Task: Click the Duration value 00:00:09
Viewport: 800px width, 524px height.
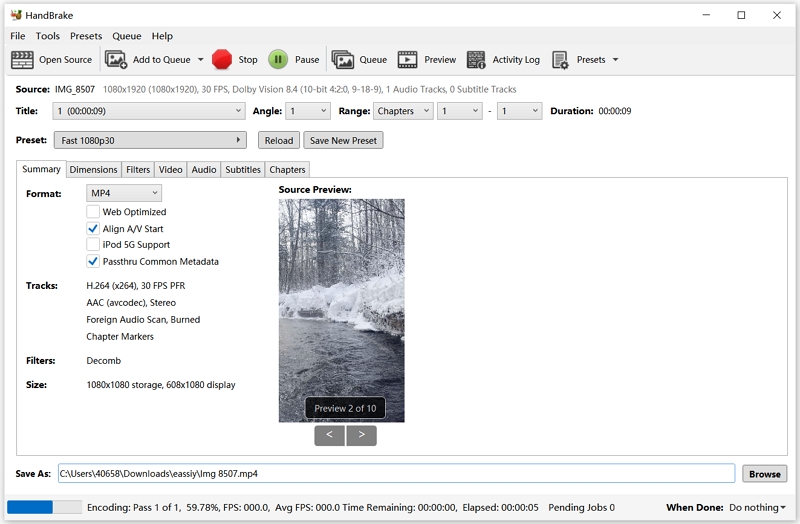Action: 615,111
